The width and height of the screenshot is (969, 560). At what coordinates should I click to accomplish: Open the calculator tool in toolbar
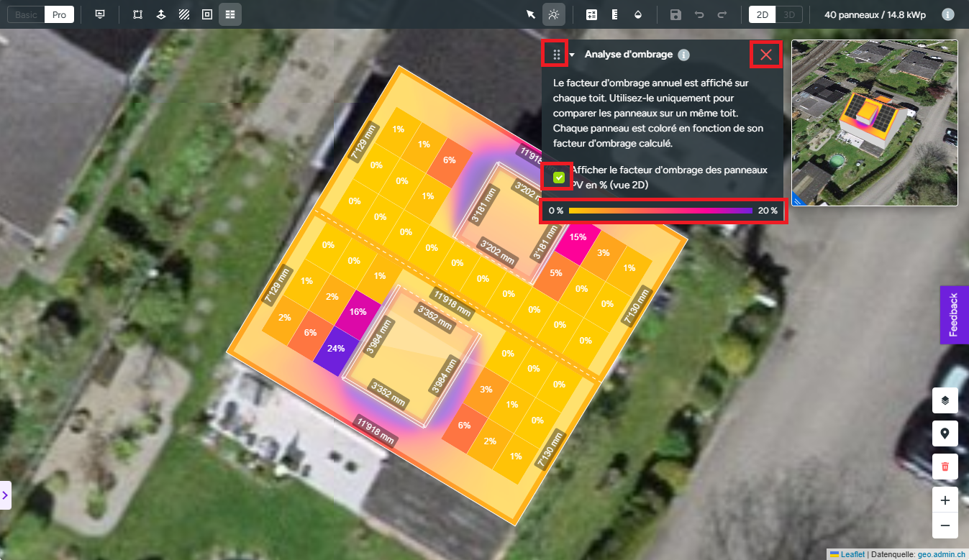(x=591, y=14)
